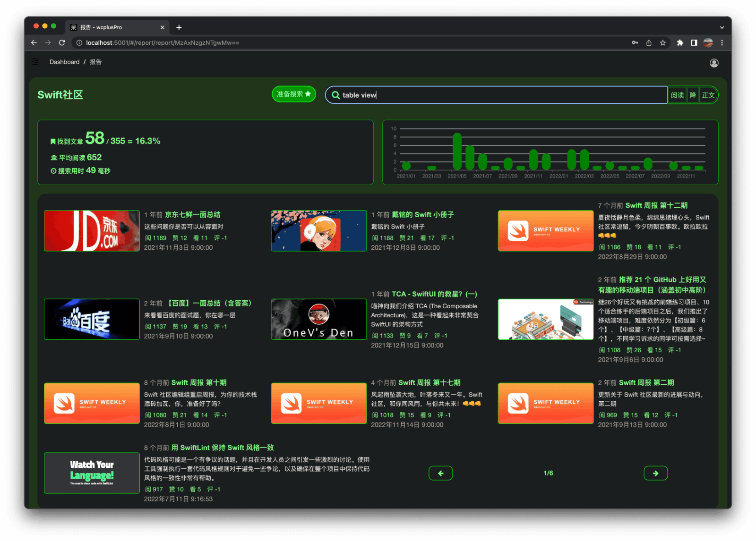
Task: Click the search input containing table view
Action: [x=496, y=95]
